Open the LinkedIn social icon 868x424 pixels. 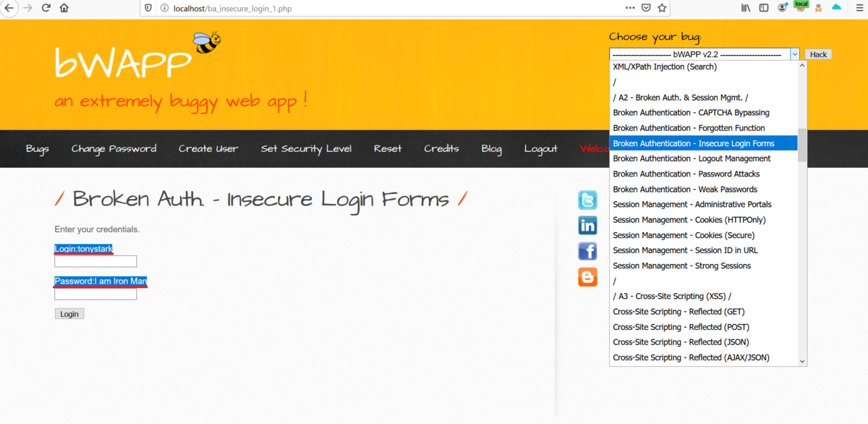point(587,226)
